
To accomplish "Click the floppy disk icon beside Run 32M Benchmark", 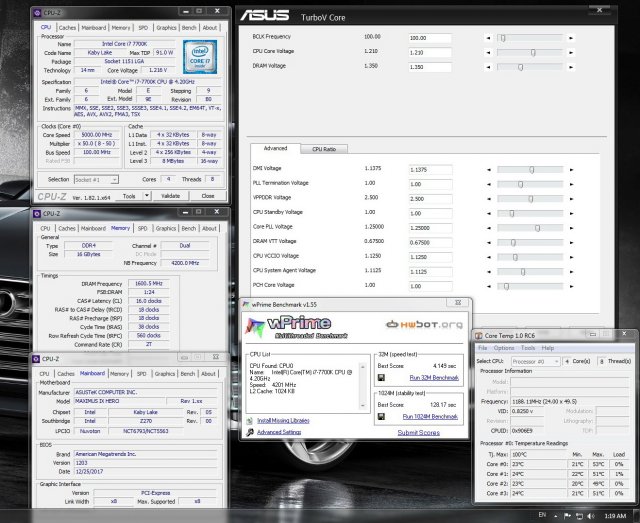I will point(382,377).
